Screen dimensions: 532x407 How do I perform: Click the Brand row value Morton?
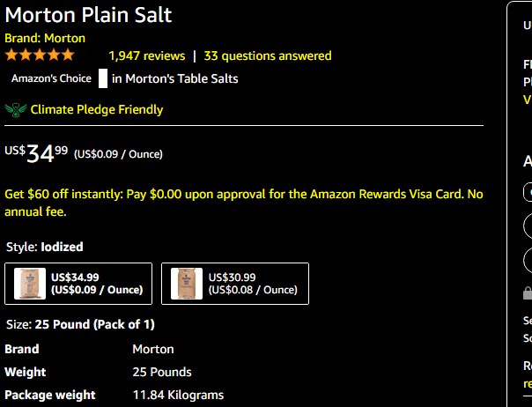click(x=153, y=349)
